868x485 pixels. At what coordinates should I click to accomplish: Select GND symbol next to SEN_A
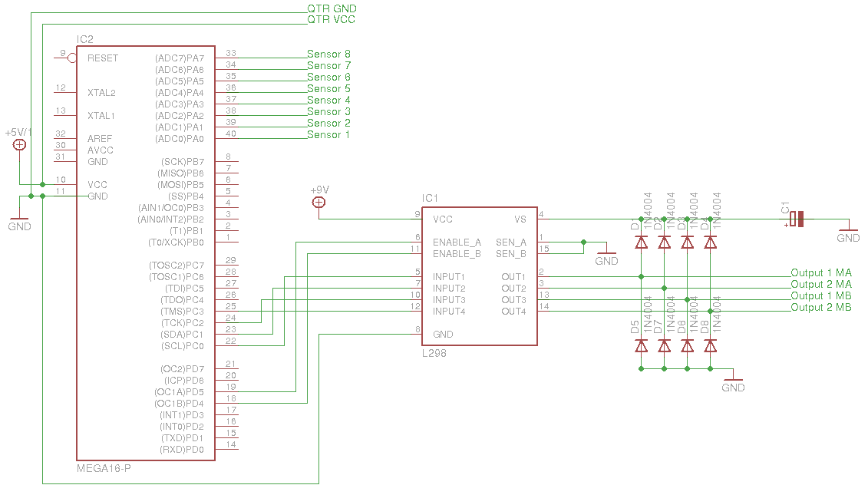point(607,258)
